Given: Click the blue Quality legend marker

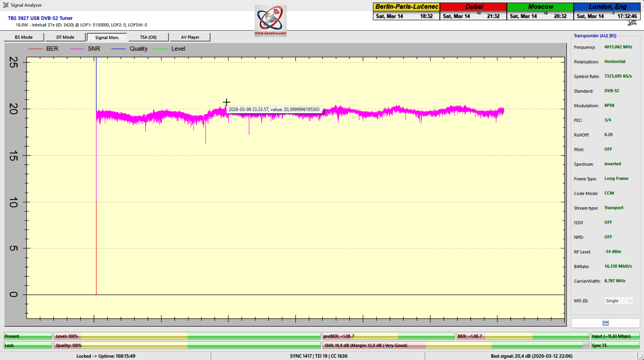Looking at the screenshot, I should pyautogui.click(x=118, y=49).
